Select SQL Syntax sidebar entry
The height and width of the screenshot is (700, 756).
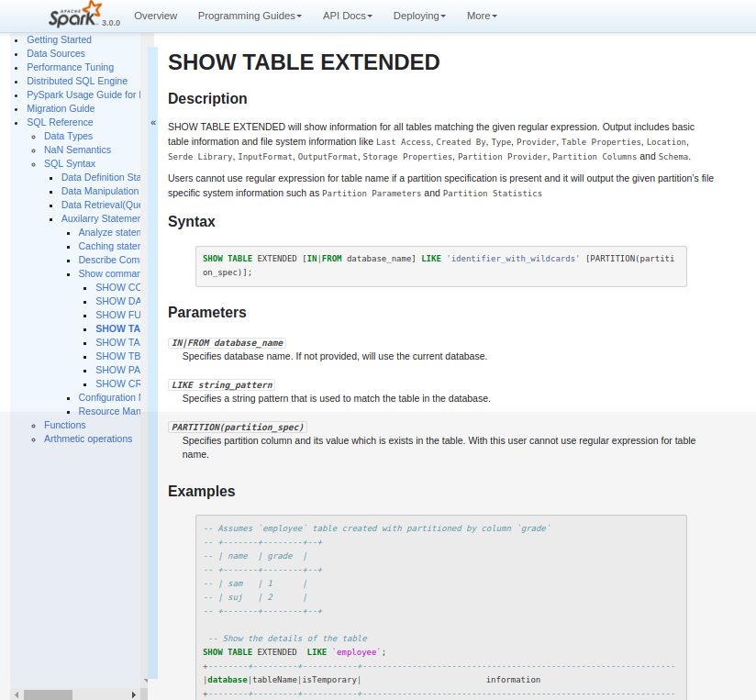click(x=70, y=163)
